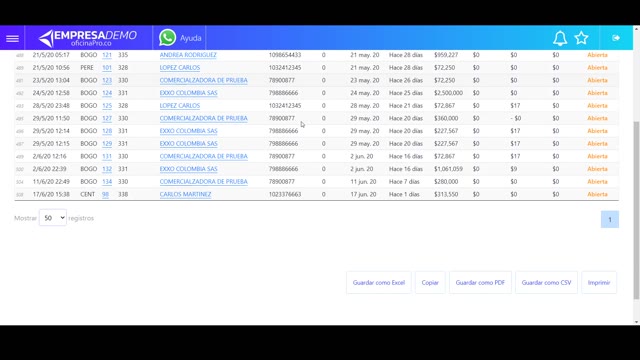
Task: Click the WhatsApp Ayuda icon
Action: 167,38
